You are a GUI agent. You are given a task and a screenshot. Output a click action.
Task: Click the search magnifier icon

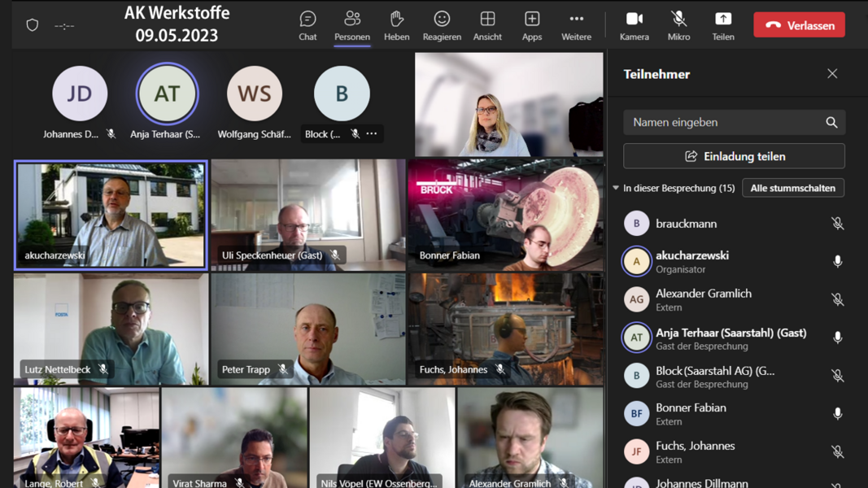(x=831, y=123)
